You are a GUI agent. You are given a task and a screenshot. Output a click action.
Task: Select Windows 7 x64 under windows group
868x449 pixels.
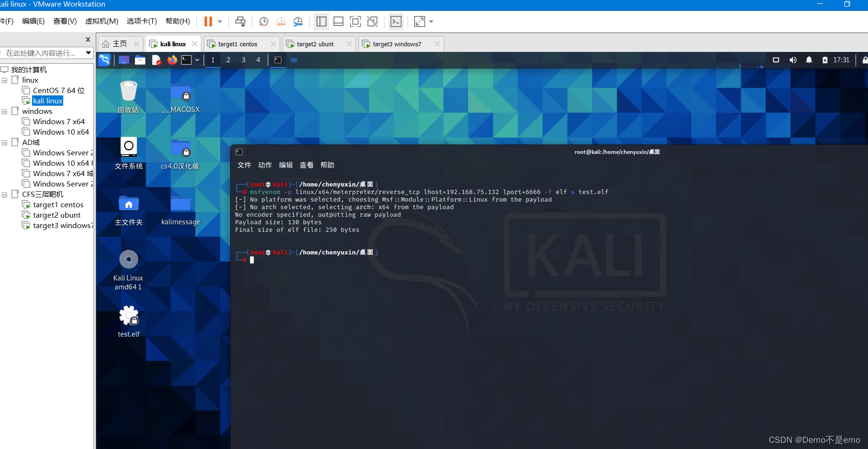click(59, 121)
